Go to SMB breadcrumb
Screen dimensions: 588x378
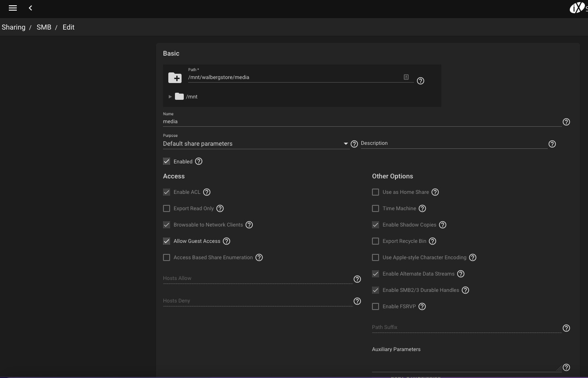click(x=44, y=27)
